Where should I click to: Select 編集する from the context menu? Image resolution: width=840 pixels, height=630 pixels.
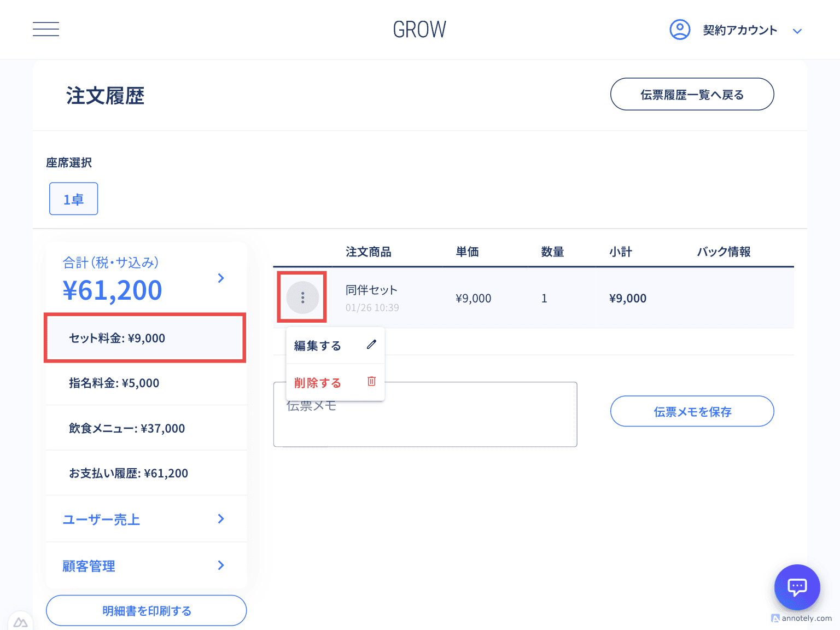tap(318, 346)
